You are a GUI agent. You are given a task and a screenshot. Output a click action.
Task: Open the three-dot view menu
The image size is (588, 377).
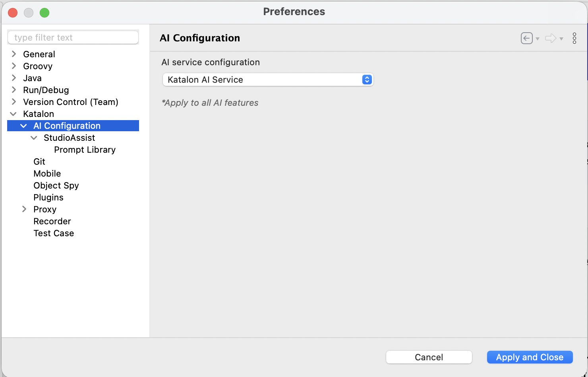click(x=574, y=38)
